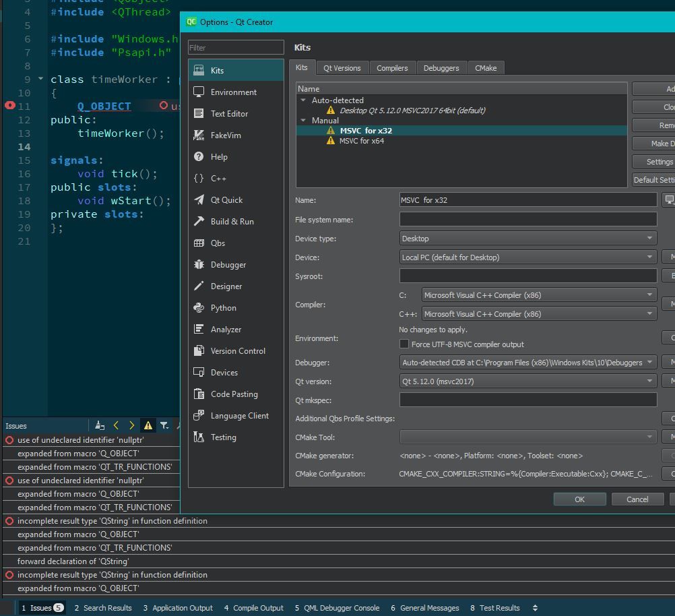Open the Kits options category
Viewport: 675px width, 616px height.
coord(236,70)
